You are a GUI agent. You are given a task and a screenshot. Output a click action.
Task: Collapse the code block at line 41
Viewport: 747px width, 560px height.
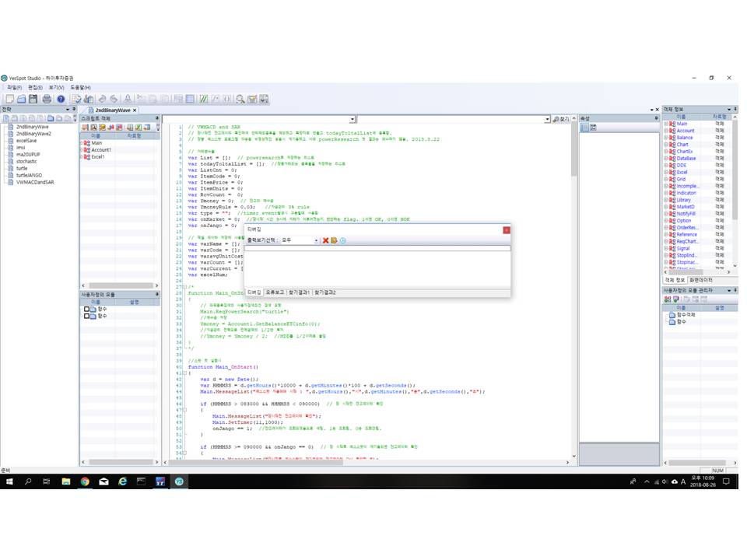pos(184,373)
